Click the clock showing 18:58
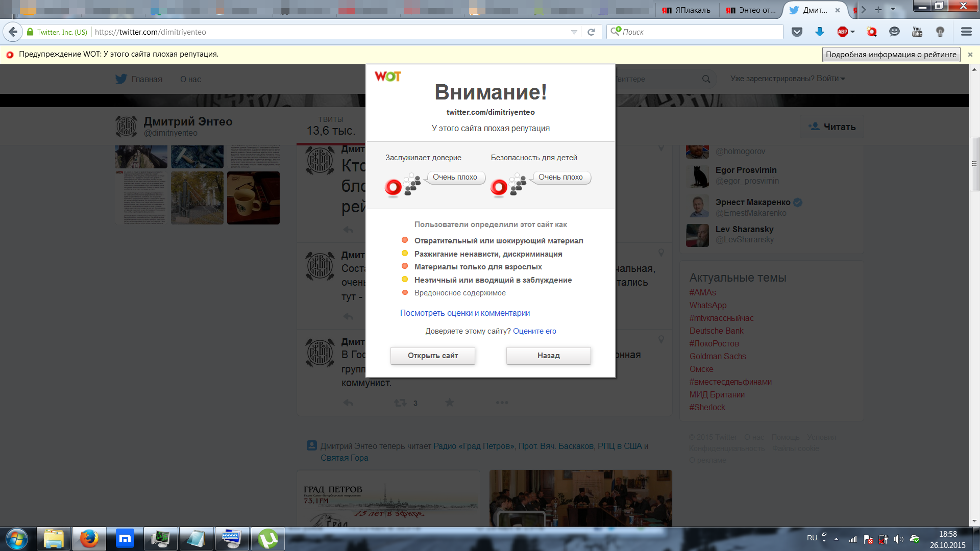The width and height of the screenshot is (980, 551). pyautogui.click(x=948, y=534)
